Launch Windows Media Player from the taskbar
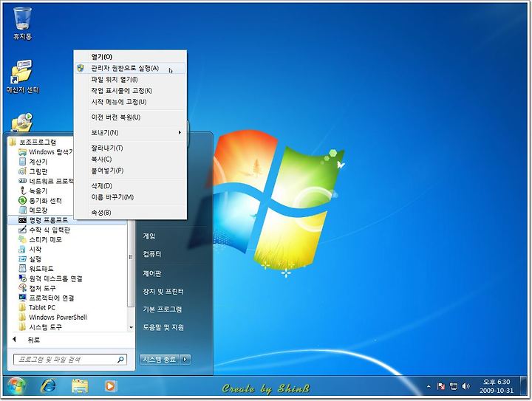Screen dimensions: 532x401 point(110,386)
